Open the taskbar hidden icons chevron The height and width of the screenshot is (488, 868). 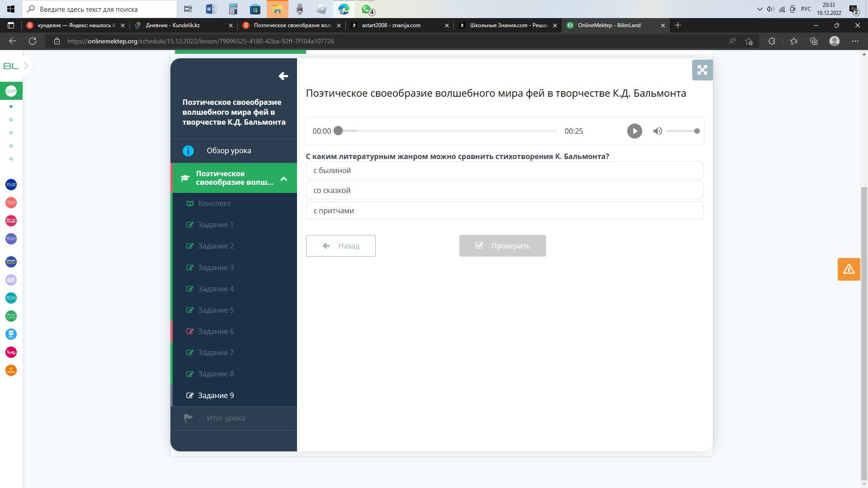coord(759,9)
